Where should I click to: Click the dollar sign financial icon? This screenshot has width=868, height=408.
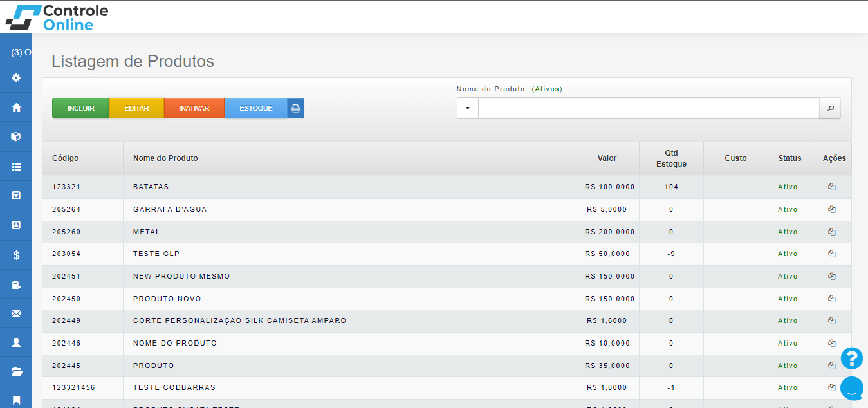16,255
